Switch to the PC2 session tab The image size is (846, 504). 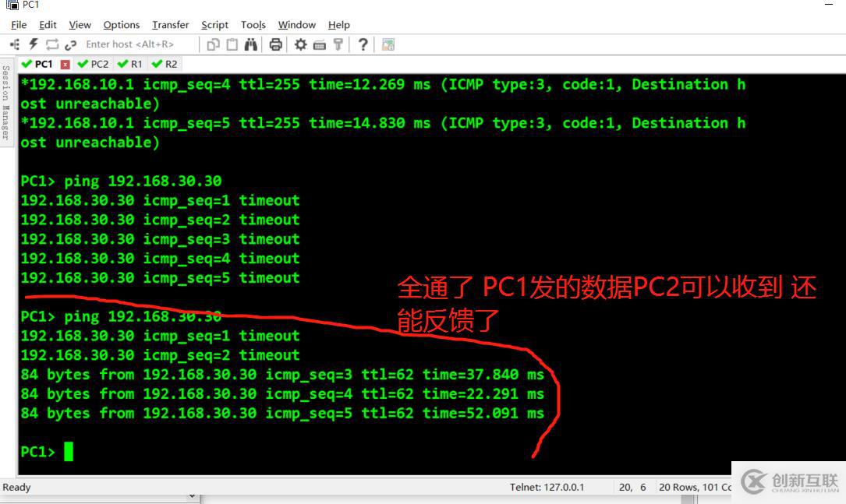[94, 64]
